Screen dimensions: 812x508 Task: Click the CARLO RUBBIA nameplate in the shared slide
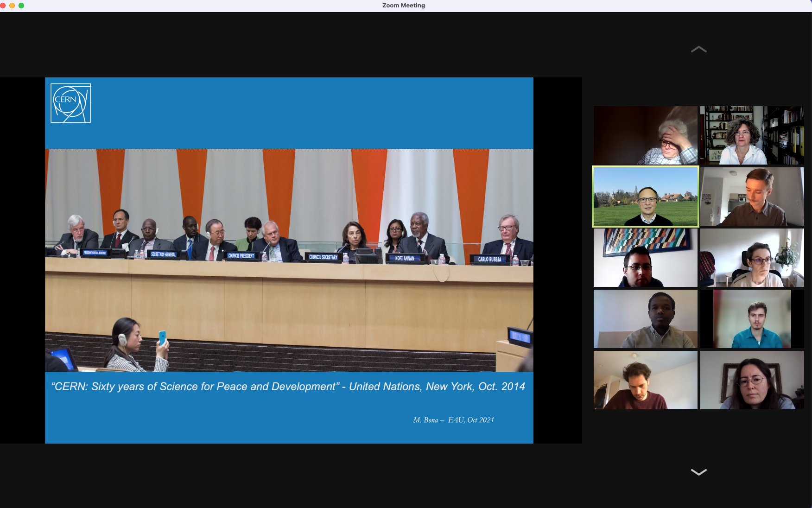click(x=489, y=259)
